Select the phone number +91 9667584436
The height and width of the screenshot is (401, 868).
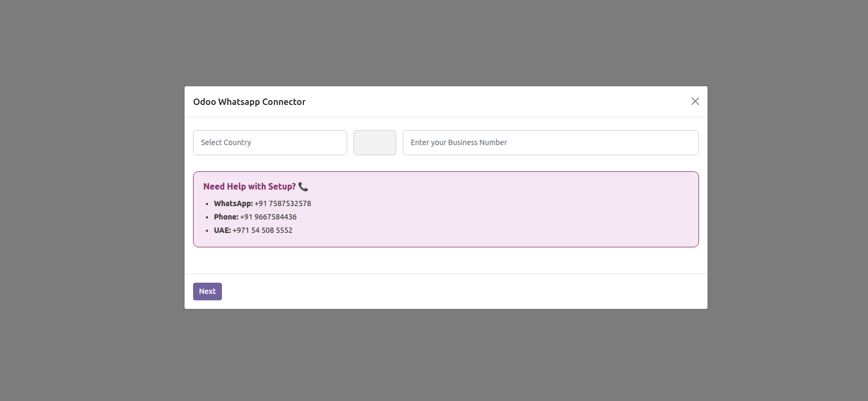[x=268, y=217]
